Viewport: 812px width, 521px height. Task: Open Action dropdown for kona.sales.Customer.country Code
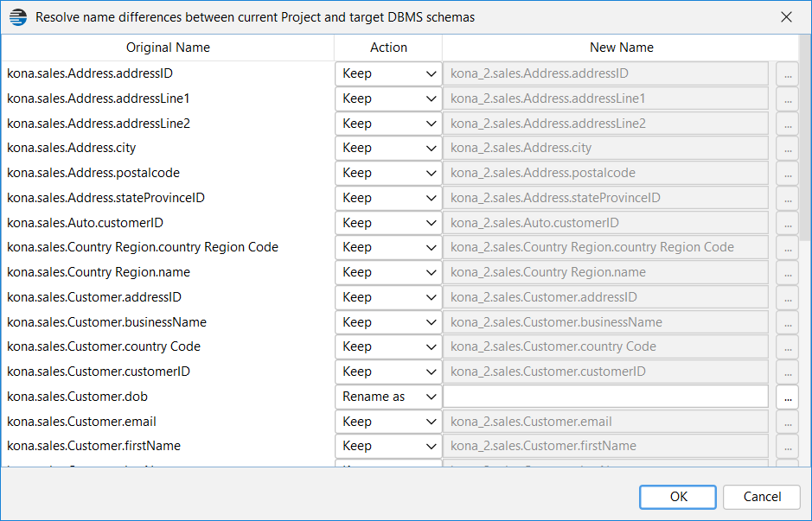click(388, 346)
